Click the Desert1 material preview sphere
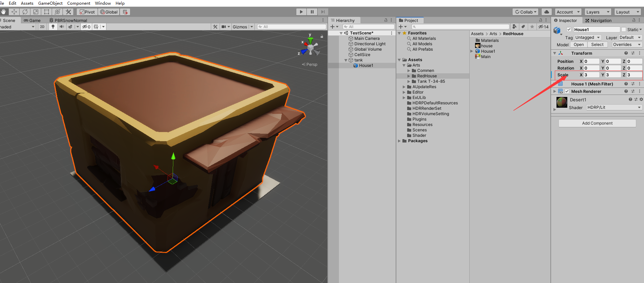This screenshot has width=644, height=283. [x=562, y=102]
